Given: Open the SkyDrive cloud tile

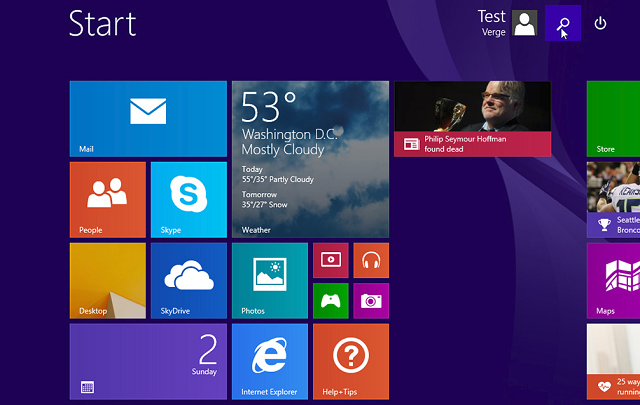Looking at the screenshot, I should point(188,280).
